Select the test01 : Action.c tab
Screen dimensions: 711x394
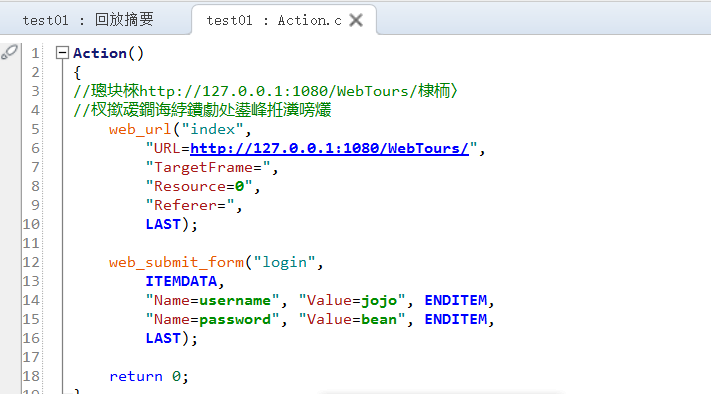(x=274, y=20)
